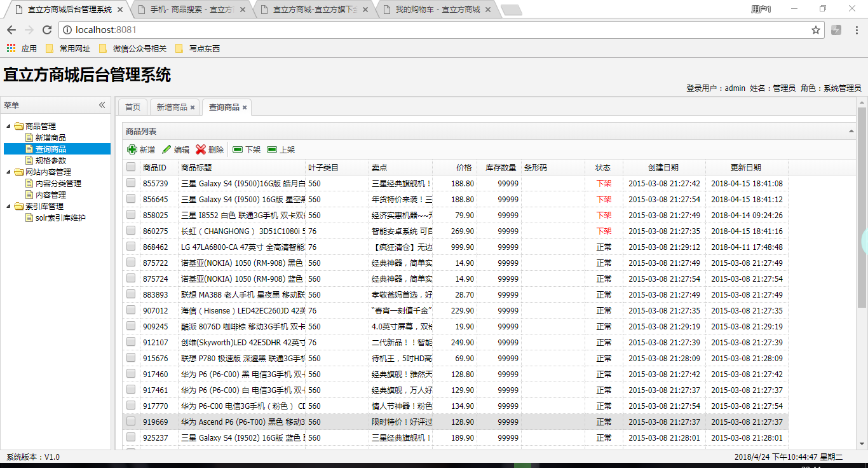Click the red X 删除 icon
Screen dimensions: 868x468
point(201,149)
